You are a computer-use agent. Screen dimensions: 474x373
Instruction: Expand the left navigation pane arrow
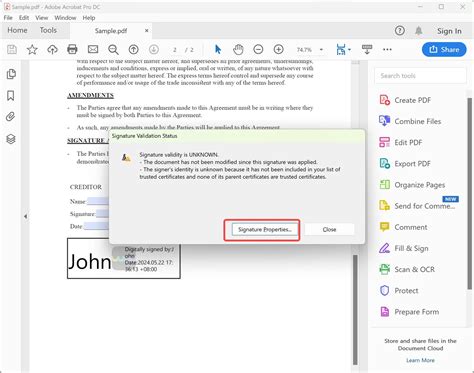pyautogui.click(x=26, y=216)
